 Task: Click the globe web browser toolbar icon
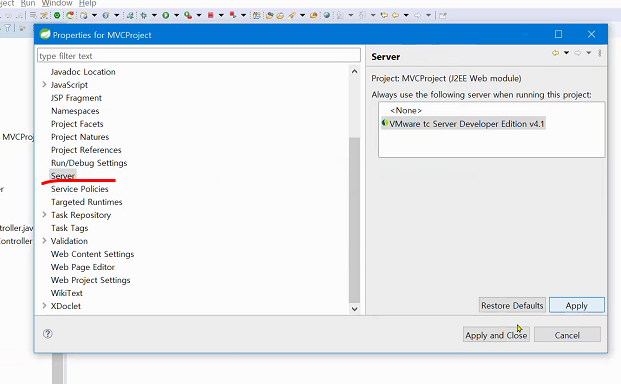point(326,15)
